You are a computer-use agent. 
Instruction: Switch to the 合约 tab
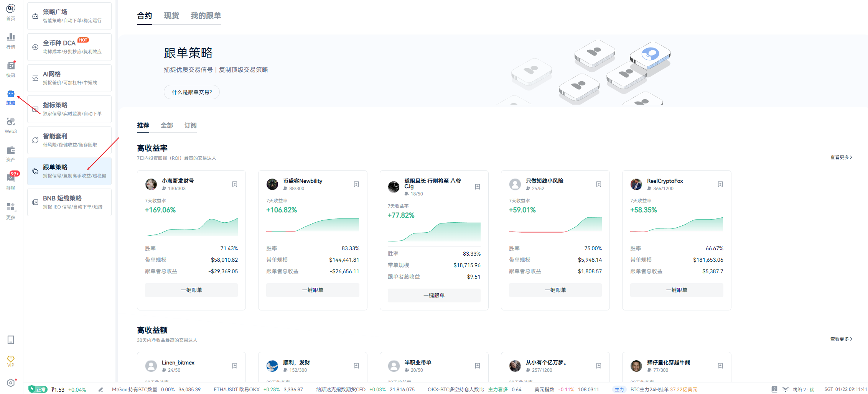145,16
